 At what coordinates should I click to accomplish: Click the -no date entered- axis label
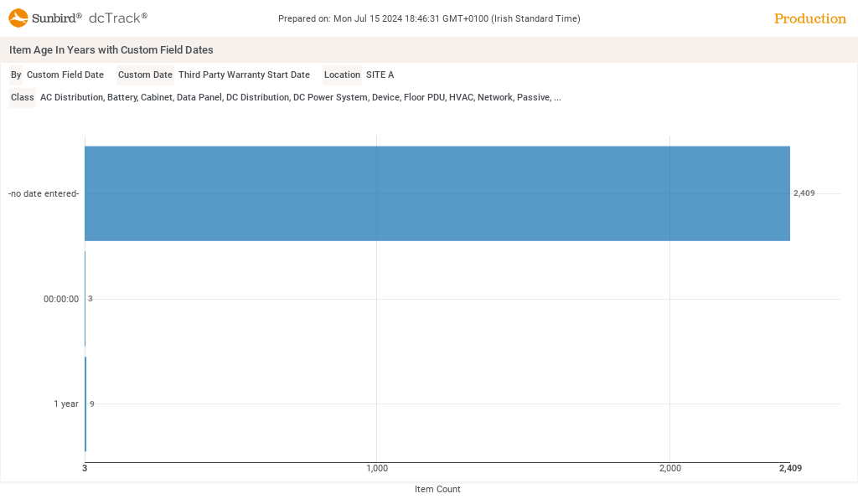[44, 193]
